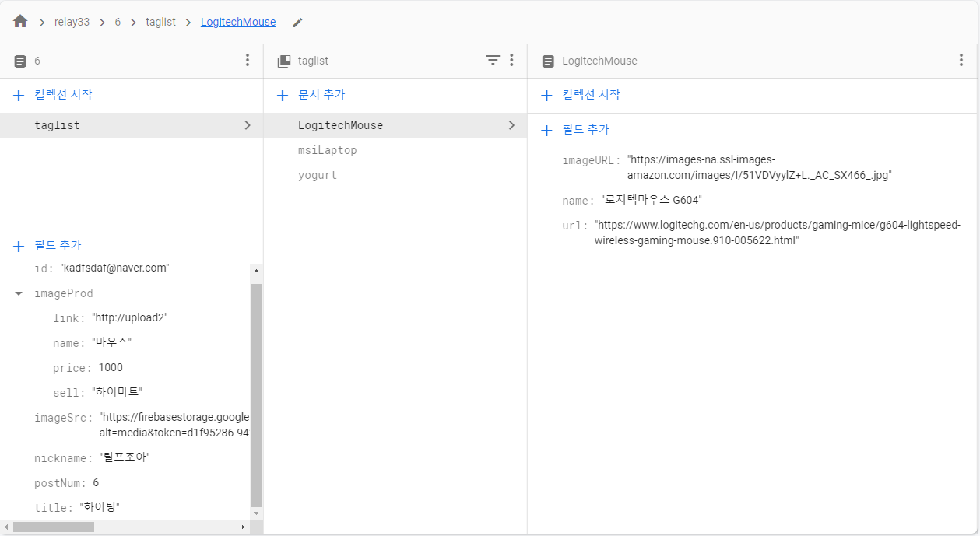
Task: Click the collection icon beside taglist header
Action: (x=284, y=61)
